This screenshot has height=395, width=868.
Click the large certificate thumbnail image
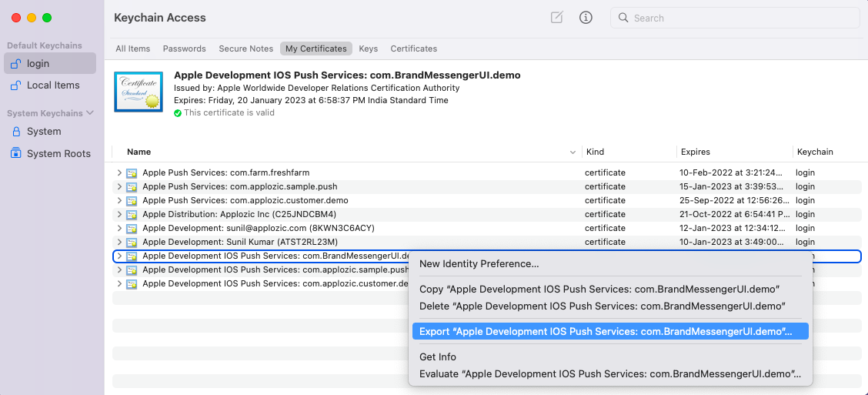[138, 92]
